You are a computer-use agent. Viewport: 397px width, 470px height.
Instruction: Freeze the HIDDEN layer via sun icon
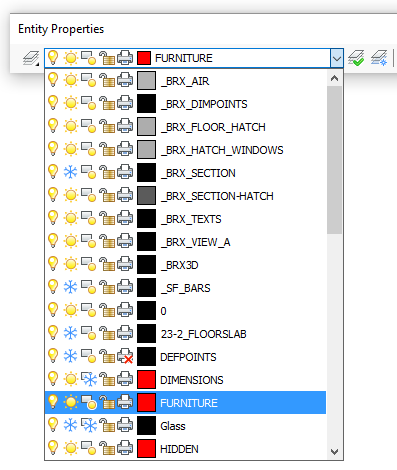coord(70,449)
